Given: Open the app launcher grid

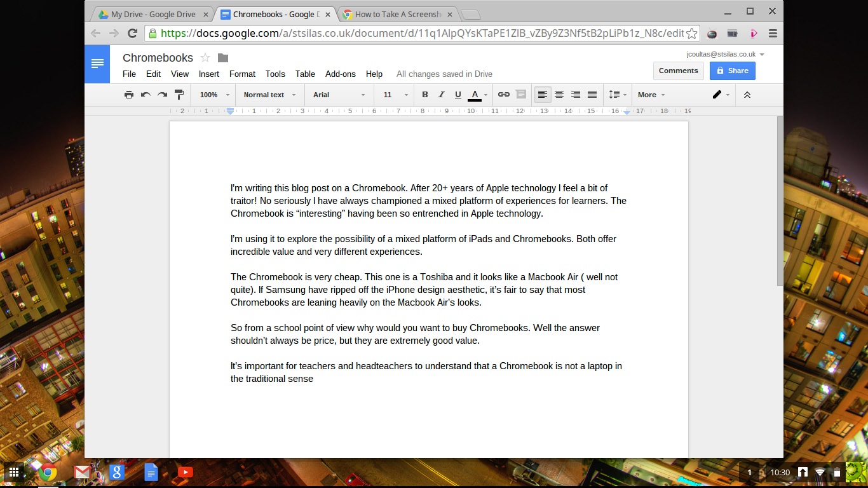Looking at the screenshot, I should click(x=13, y=472).
